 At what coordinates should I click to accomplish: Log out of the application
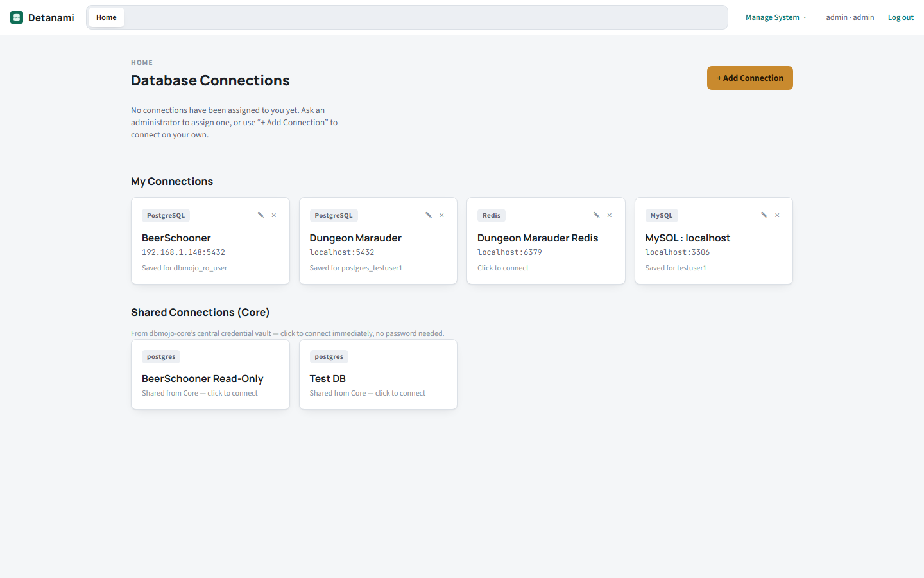(x=901, y=17)
